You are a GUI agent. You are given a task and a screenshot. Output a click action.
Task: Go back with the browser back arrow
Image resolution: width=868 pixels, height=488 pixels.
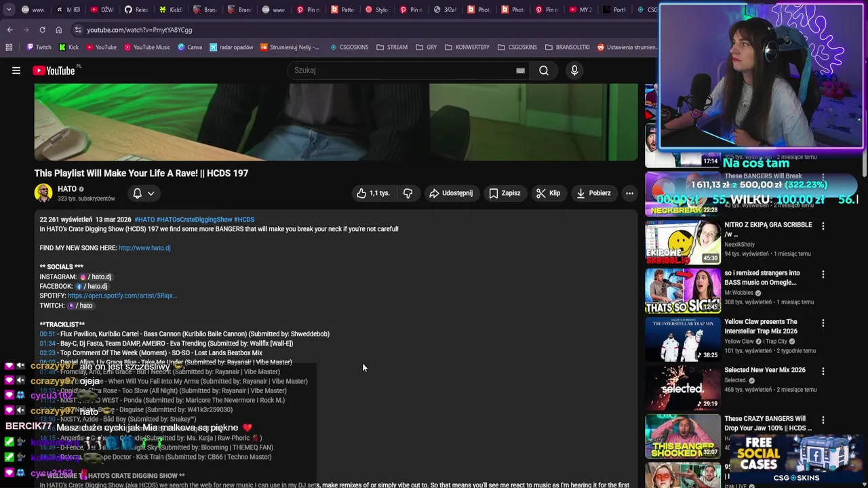click(9, 30)
